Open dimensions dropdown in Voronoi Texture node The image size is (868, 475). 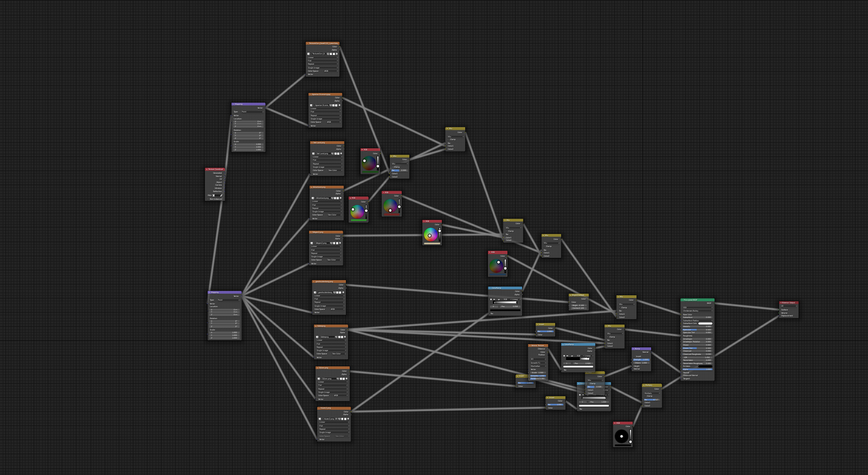coord(538,359)
